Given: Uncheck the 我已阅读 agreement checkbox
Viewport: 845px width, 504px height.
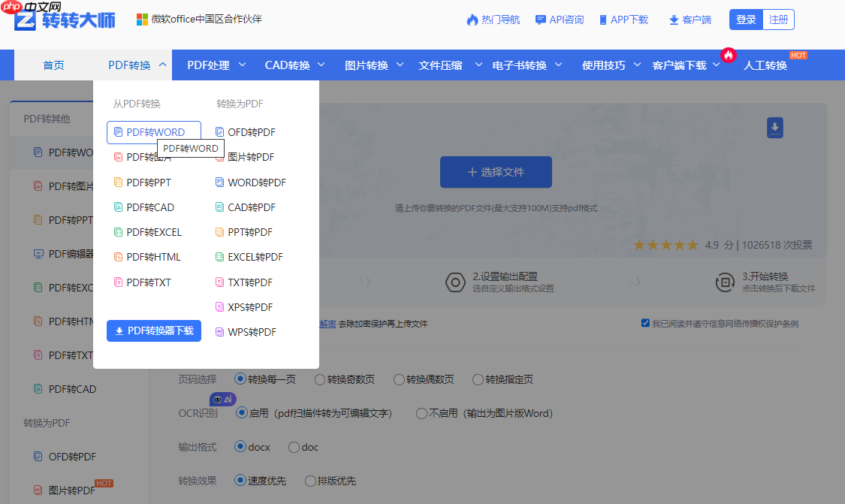Looking at the screenshot, I should 646,323.
